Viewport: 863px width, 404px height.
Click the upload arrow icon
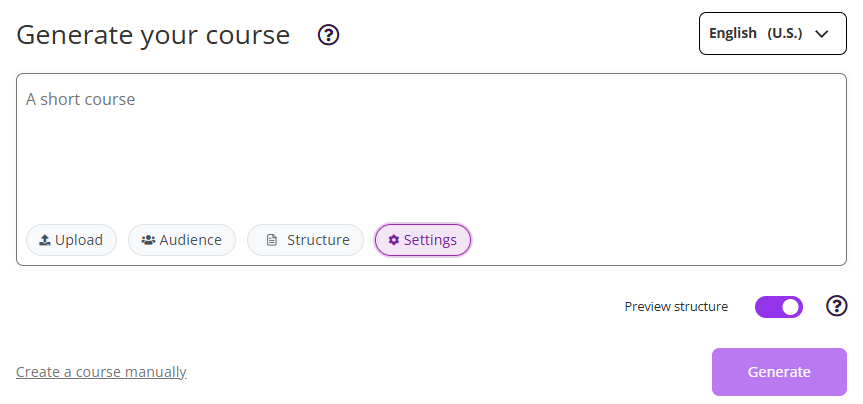[45, 240]
